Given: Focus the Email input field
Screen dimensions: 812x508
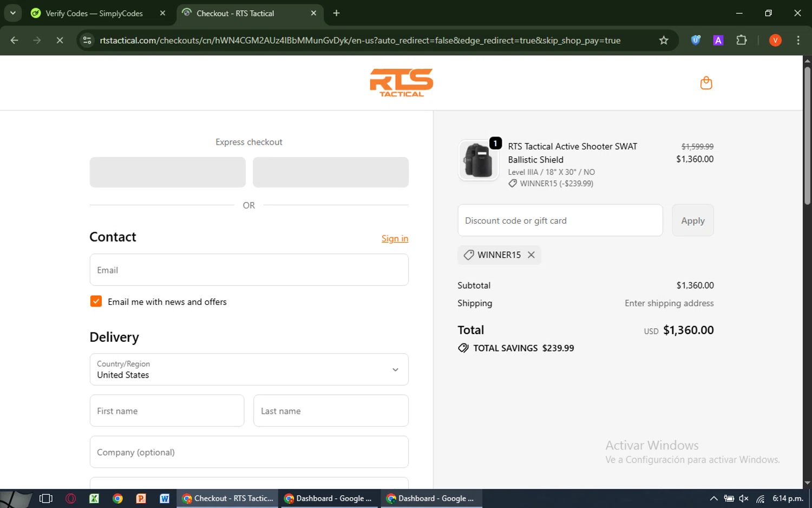Looking at the screenshot, I should pyautogui.click(x=249, y=270).
